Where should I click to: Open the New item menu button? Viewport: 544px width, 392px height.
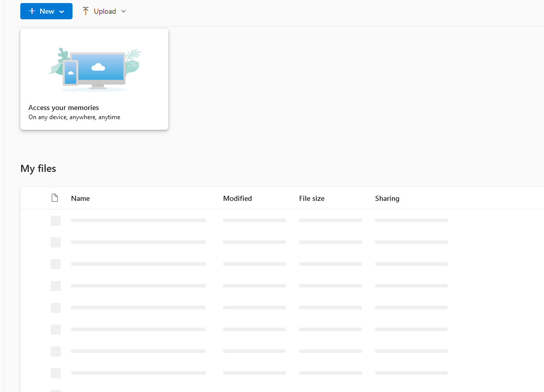coord(46,11)
